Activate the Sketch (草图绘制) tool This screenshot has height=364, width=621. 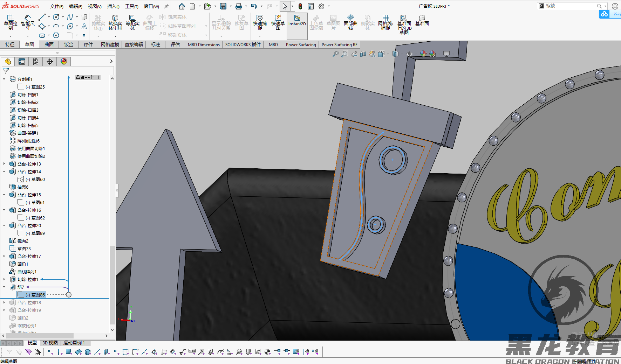click(x=11, y=23)
